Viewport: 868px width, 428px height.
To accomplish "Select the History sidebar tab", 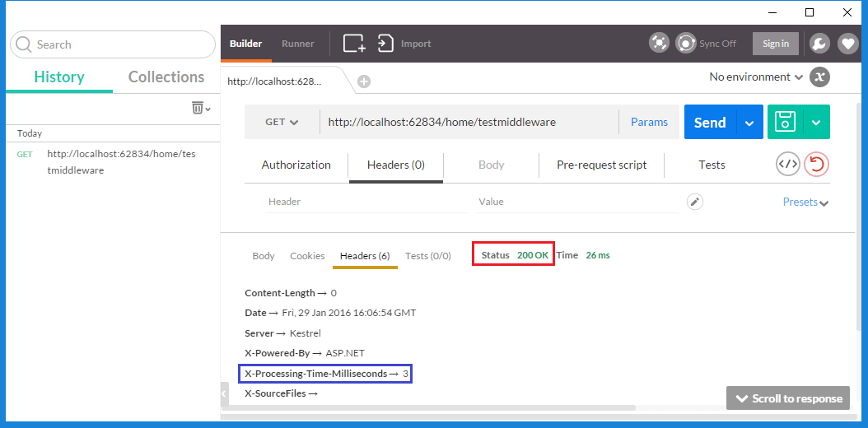I will pos(59,77).
